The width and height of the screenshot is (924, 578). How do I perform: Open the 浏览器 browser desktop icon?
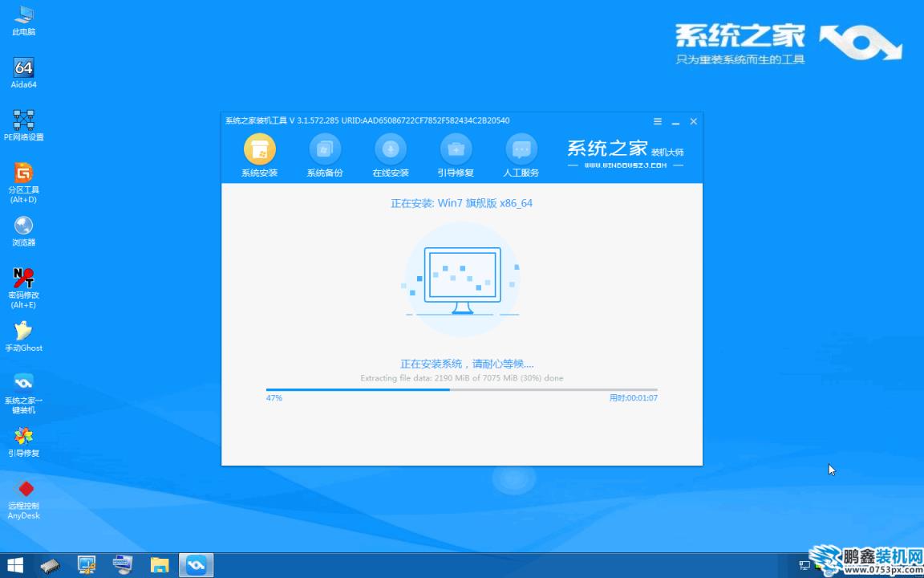click(23, 230)
